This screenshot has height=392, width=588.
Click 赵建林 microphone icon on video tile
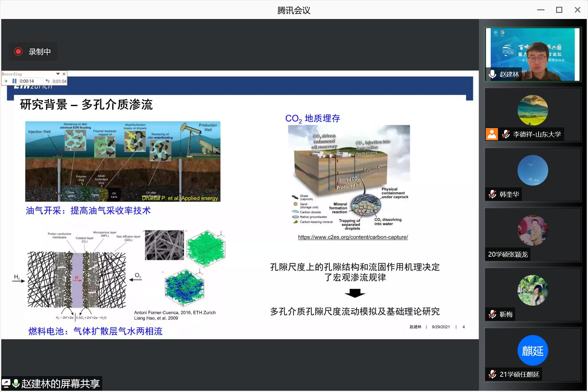[x=492, y=74]
